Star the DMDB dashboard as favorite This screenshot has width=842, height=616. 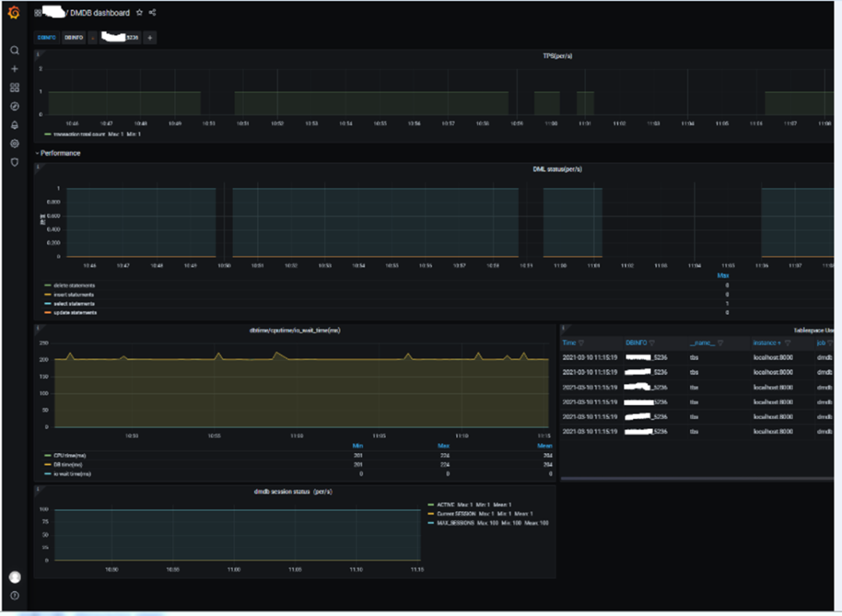coord(139,12)
